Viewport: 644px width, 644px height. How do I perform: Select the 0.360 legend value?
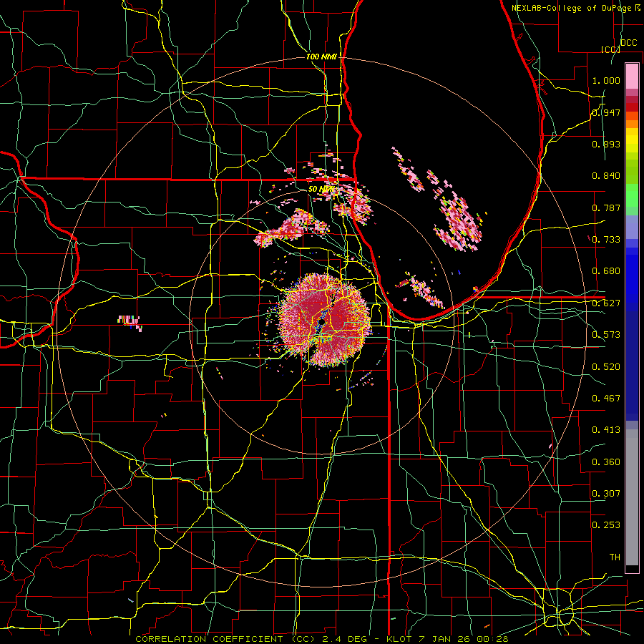pos(606,462)
